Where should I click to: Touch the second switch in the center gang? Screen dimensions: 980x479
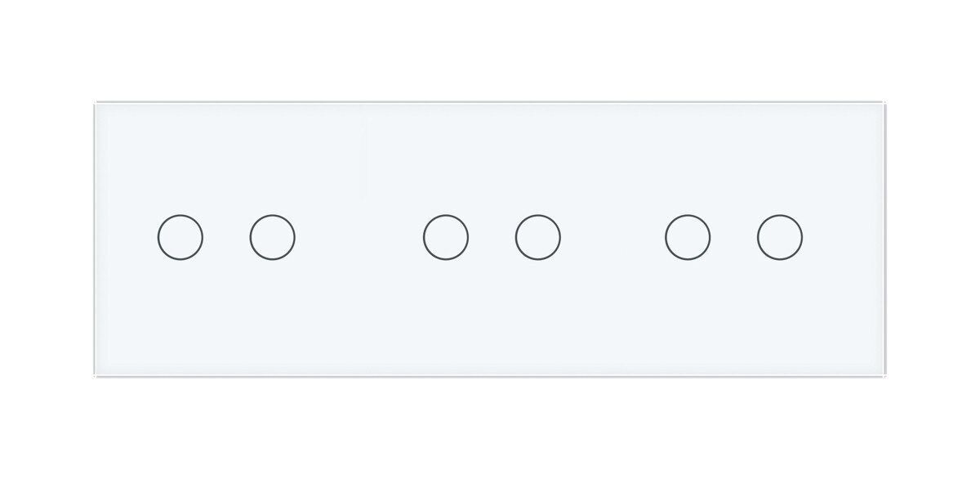tap(538, 238)
